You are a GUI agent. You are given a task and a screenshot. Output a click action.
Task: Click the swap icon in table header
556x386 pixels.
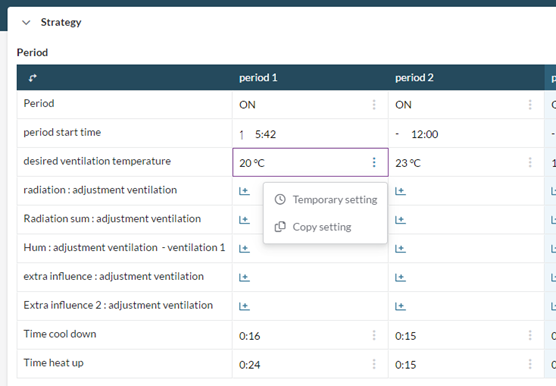tap(33, 78)
